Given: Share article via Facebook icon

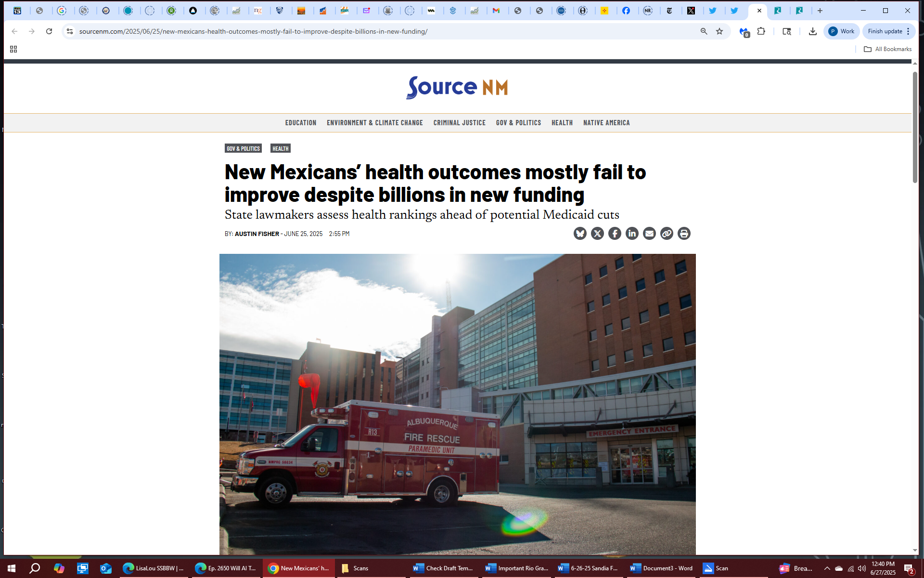Looking at the screenshot, I should coord(615,234).
